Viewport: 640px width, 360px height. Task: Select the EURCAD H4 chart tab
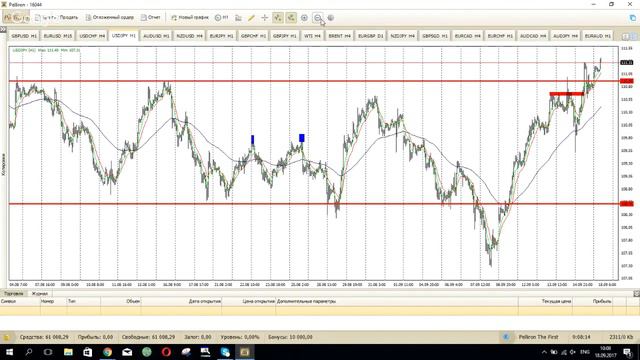[467, 36]
